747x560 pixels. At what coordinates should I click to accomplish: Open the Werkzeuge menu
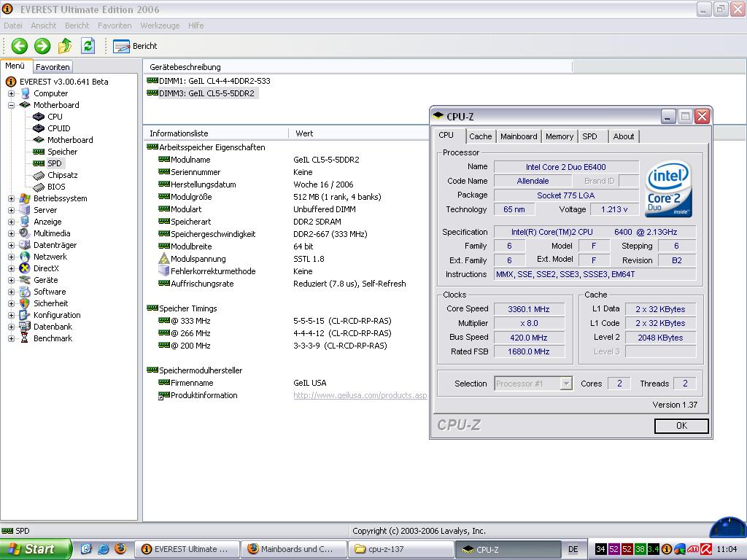pos(160,26)
